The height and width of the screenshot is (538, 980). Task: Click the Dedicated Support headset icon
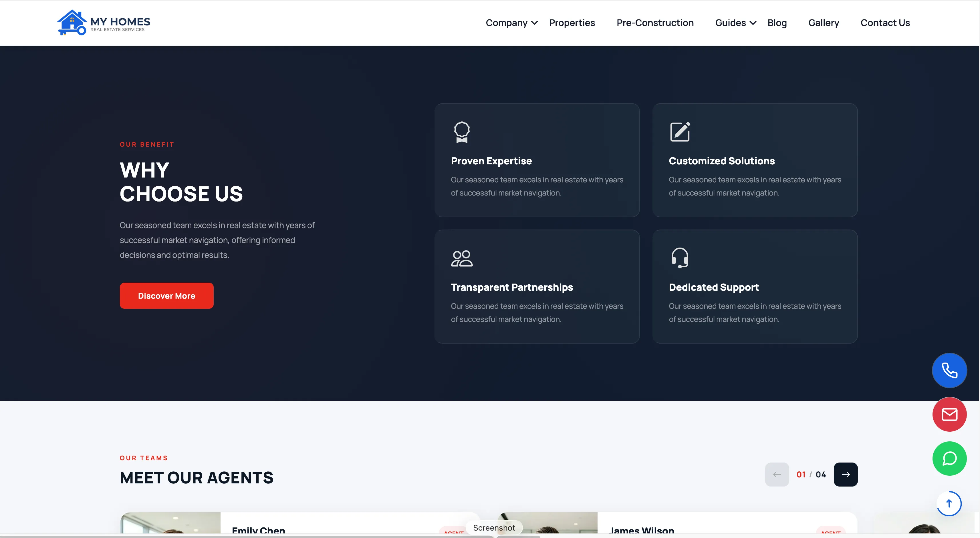[680, 258]
